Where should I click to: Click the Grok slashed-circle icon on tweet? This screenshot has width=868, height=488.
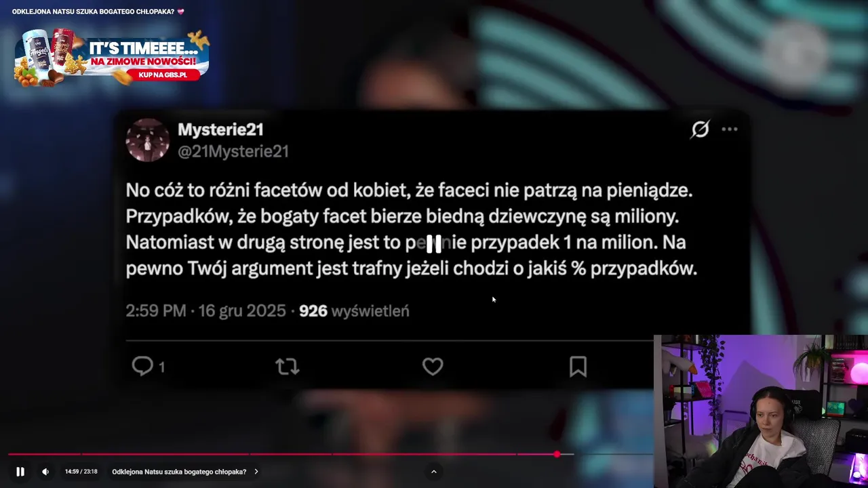700,129
